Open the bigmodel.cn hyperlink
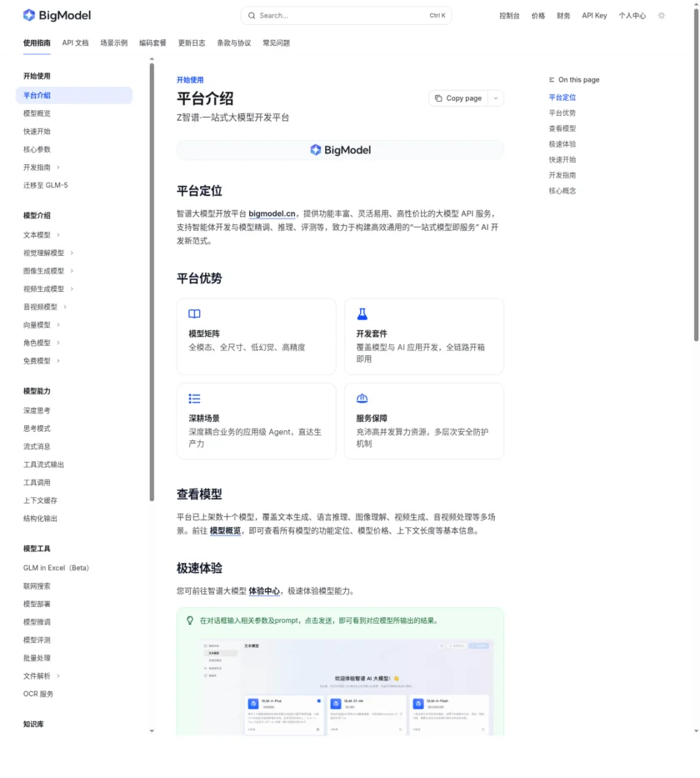The width and height of the screenshot is (700, 778). tap(272, 213)
